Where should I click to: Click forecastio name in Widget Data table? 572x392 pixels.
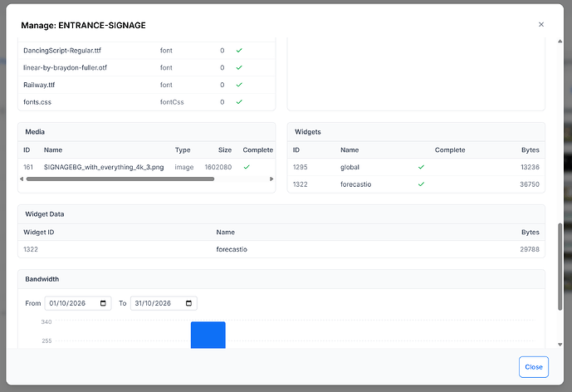coord(232,249)
